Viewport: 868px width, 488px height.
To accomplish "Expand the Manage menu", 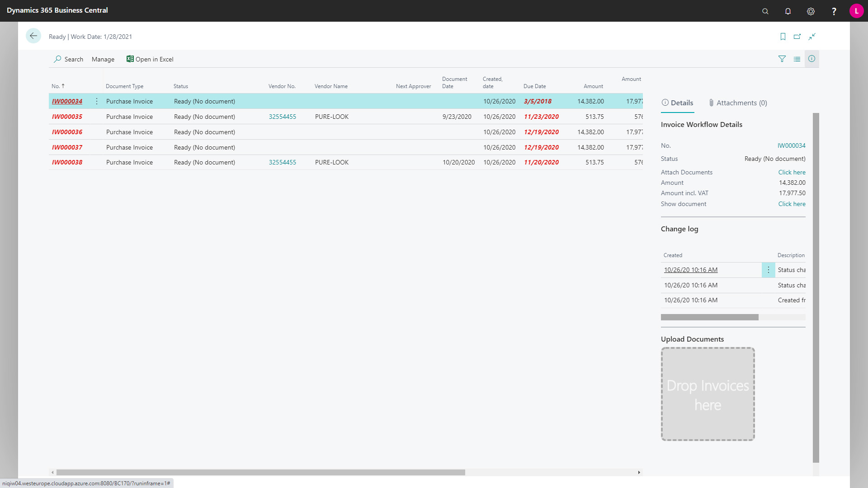I will (x=103, y=59).
